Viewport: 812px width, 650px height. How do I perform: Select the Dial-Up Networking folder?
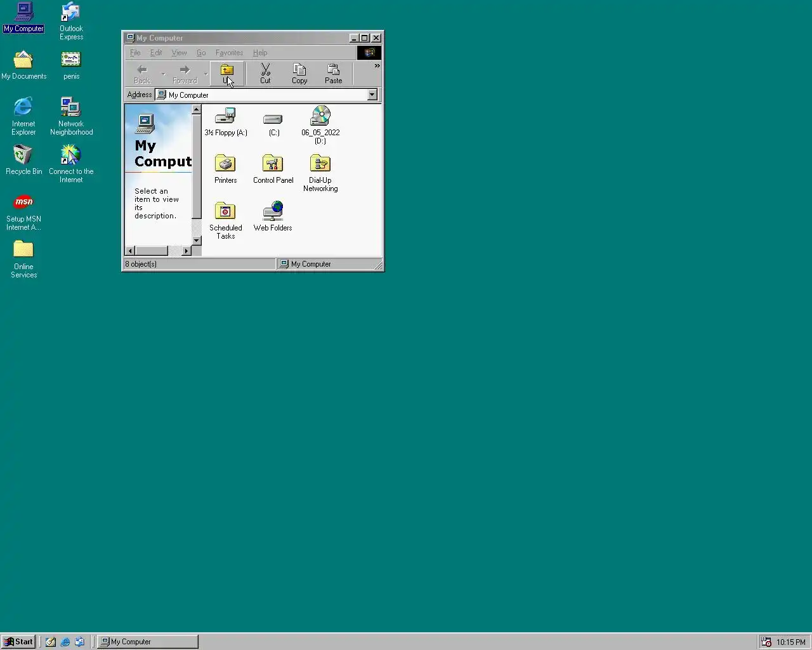320,173
